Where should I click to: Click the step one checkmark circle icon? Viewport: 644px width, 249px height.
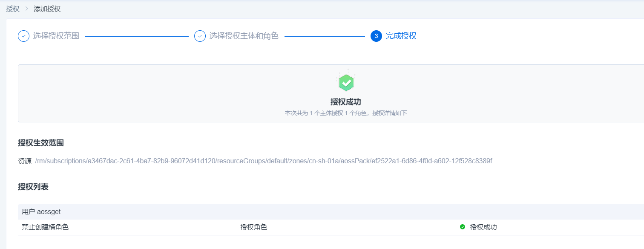pos(23,36)
